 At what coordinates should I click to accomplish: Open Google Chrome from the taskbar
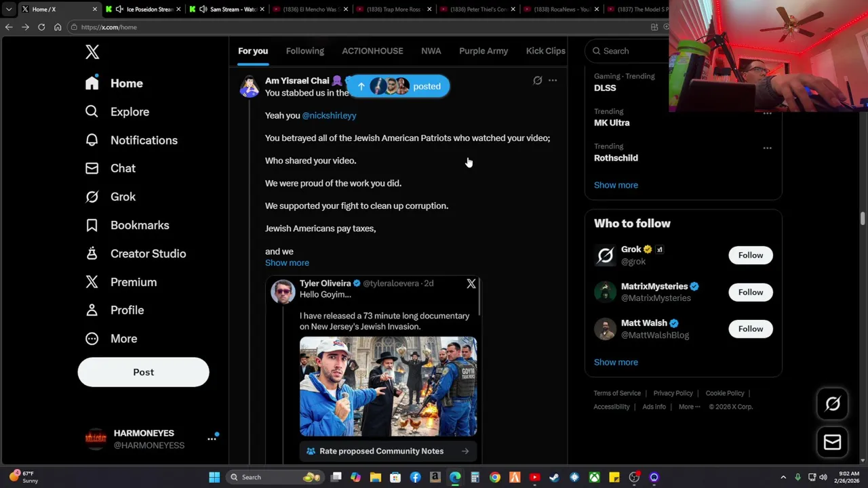click(x=495, y=477)
